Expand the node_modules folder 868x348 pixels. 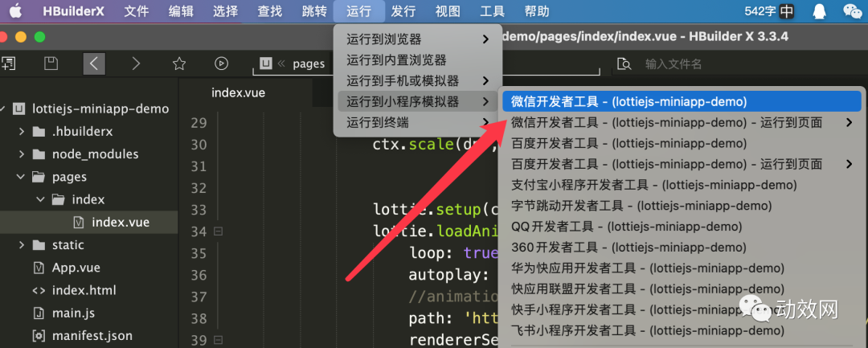21,154
